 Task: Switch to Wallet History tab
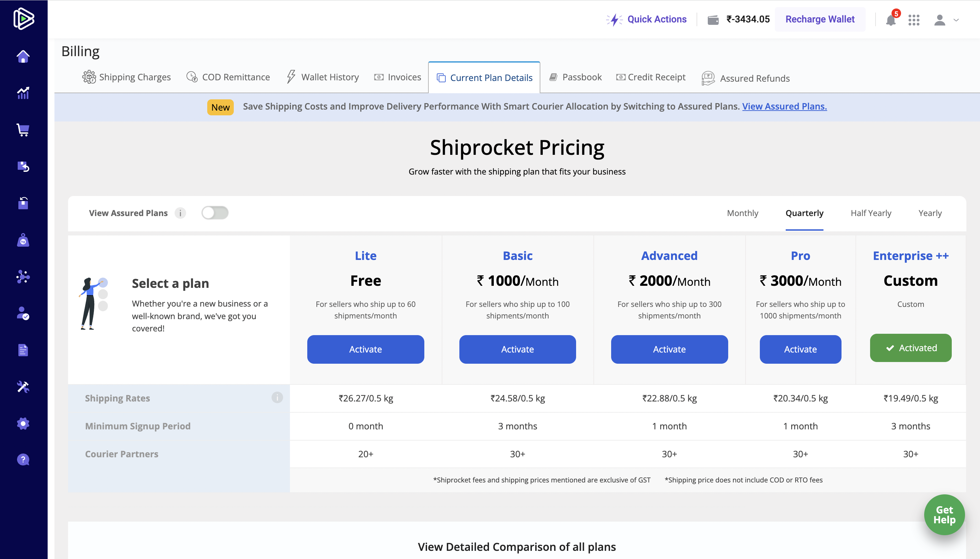point(323,77)
